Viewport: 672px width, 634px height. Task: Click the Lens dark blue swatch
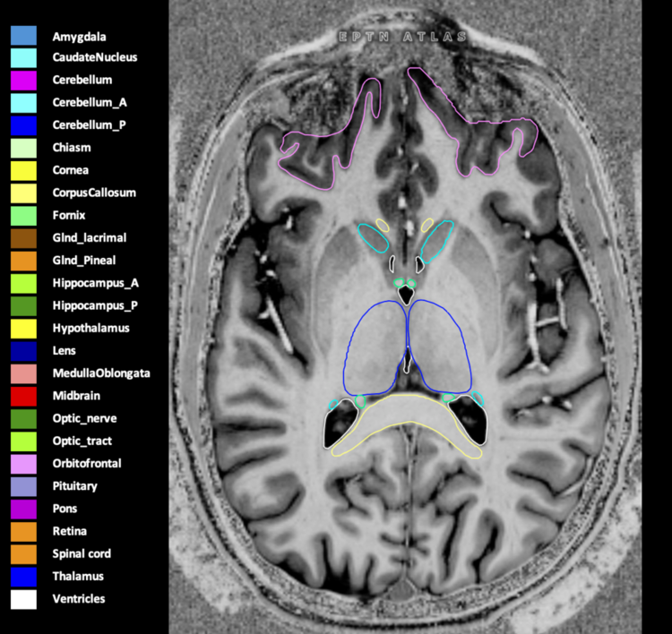pyautogui.click(x=23, y=351)
